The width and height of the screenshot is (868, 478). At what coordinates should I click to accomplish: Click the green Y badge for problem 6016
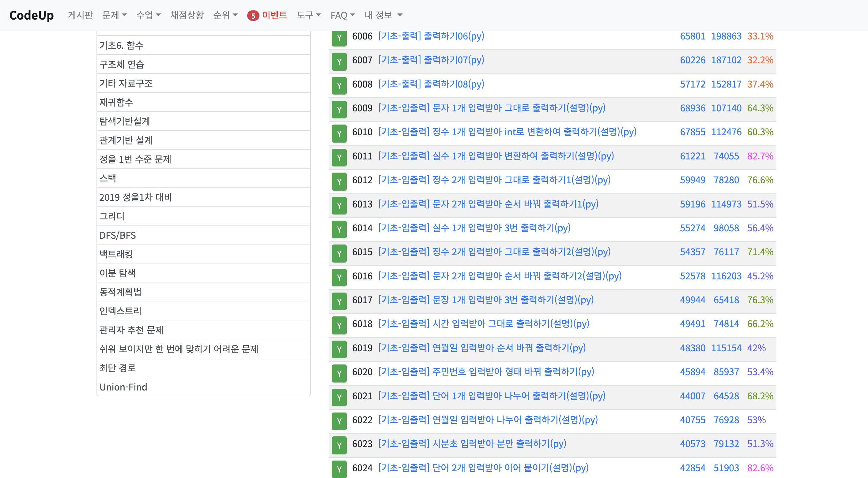pyautogui.click(x=339, y=277)
